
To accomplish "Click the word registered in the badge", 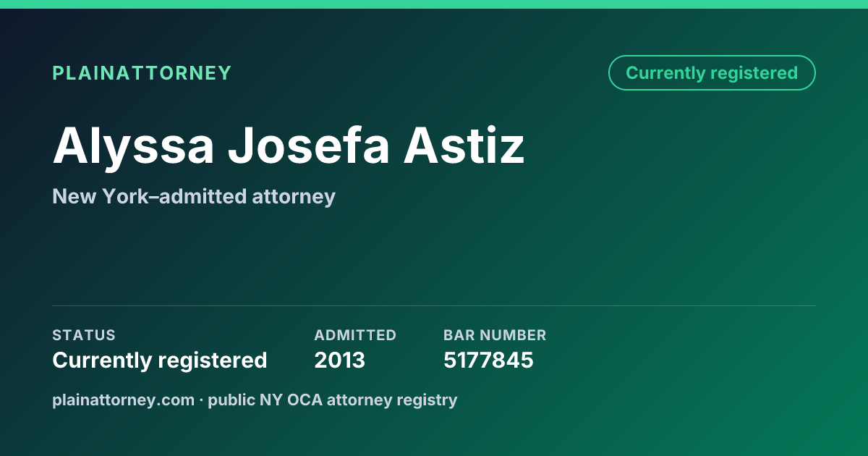I will (x=754, y=73).
